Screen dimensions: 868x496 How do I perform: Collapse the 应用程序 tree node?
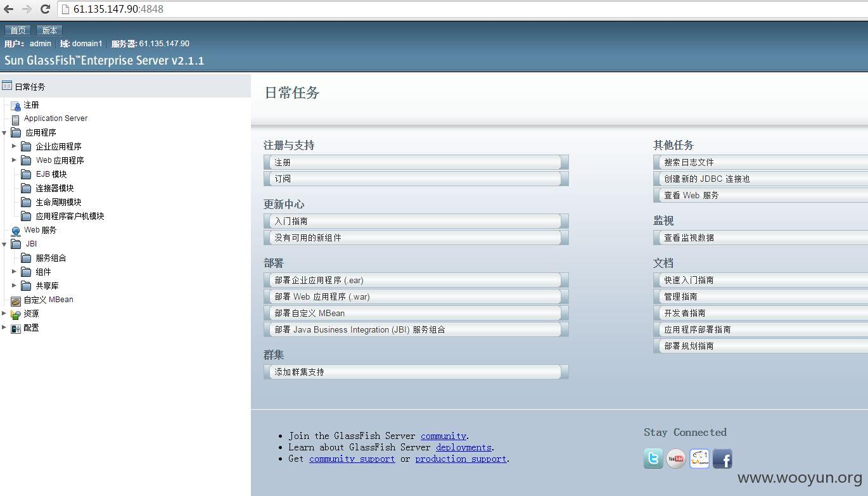click(x=4, y=132)
